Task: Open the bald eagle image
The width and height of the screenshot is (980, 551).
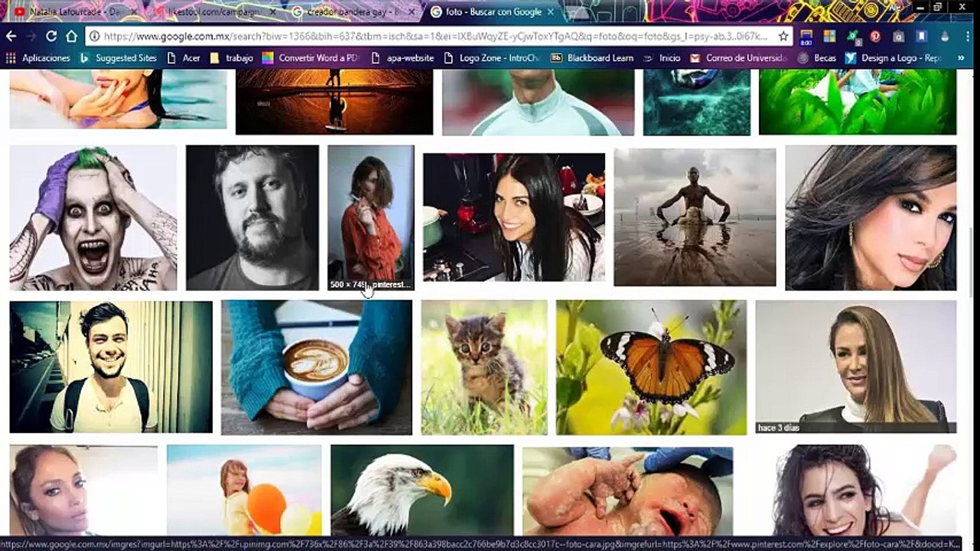Action: pos(422,490)
